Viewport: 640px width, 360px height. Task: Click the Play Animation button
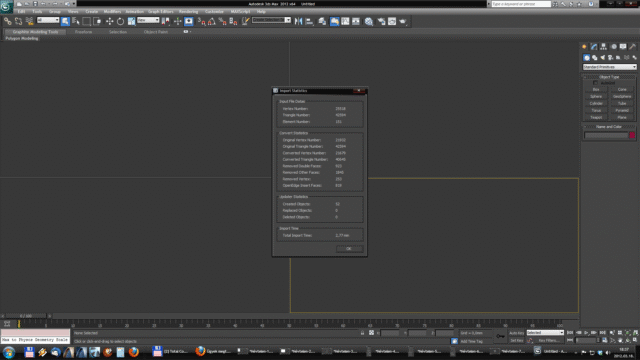pyautogui.click(x=587, y=333)
